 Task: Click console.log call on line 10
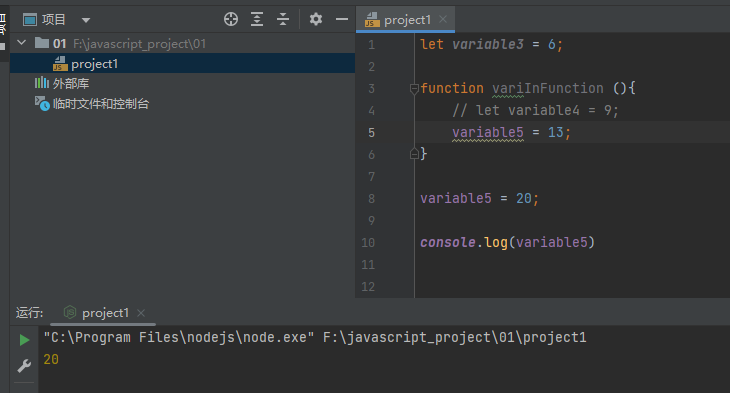pyautogui.click(x=507, y=242)
